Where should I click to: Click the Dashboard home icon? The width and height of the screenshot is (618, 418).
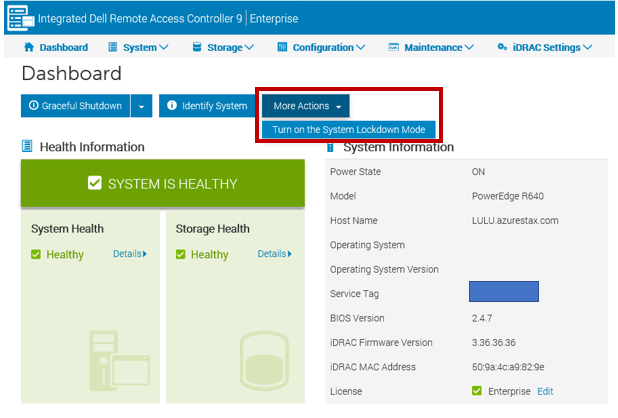coord(29,47)
